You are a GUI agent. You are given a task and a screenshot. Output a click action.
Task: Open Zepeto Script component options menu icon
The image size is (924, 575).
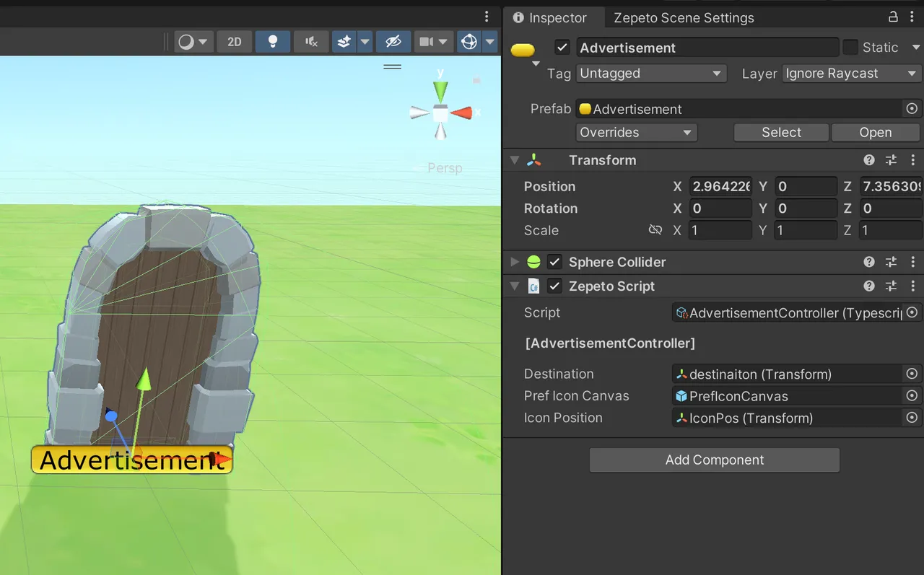(912, 286)
